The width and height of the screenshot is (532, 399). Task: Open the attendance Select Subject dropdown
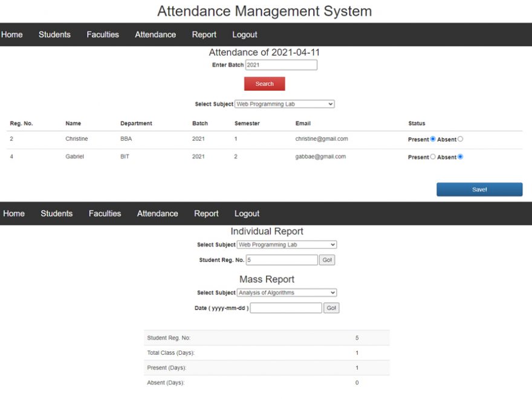pyautogui.click(x=284, y=103)
